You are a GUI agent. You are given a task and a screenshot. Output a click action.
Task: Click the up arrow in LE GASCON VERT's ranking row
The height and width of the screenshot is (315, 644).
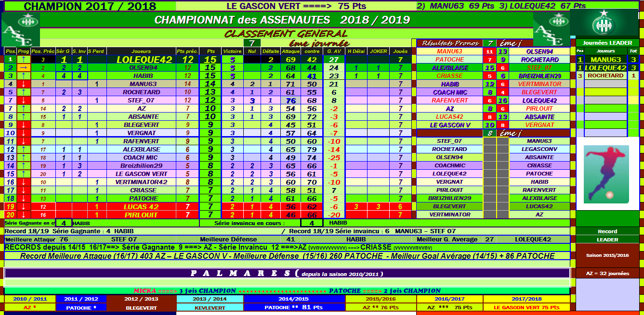pyautogui.click(x=24, y=174)
